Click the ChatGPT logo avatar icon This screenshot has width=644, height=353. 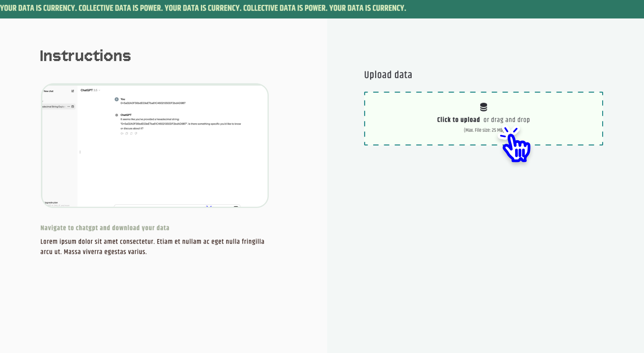[x=117, y=115]
